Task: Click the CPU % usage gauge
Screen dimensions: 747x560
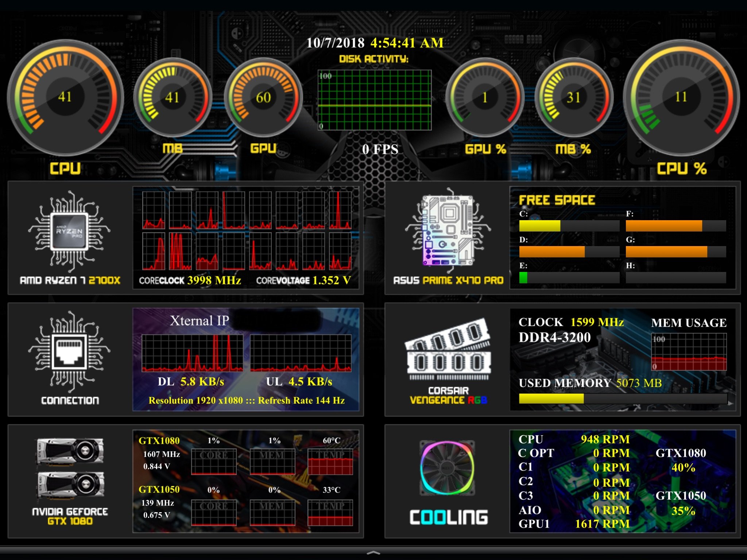Action: click(x=681, y=97)
